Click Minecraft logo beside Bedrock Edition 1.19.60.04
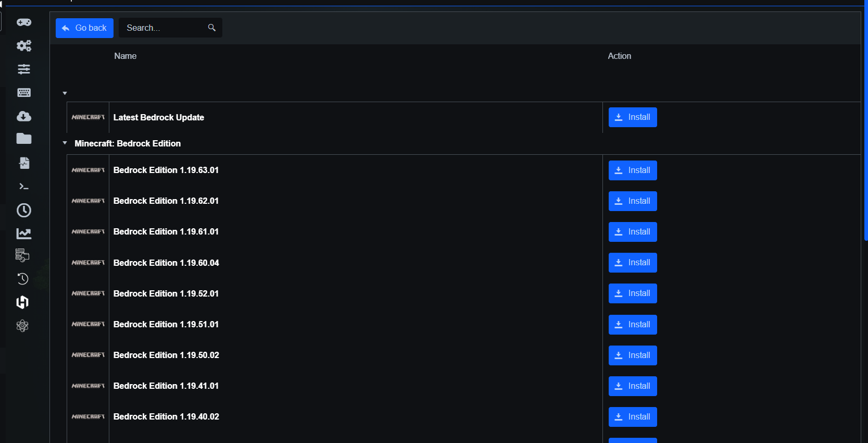The width and height of the screenshot is (868, 443). click(x=88, y=263)
